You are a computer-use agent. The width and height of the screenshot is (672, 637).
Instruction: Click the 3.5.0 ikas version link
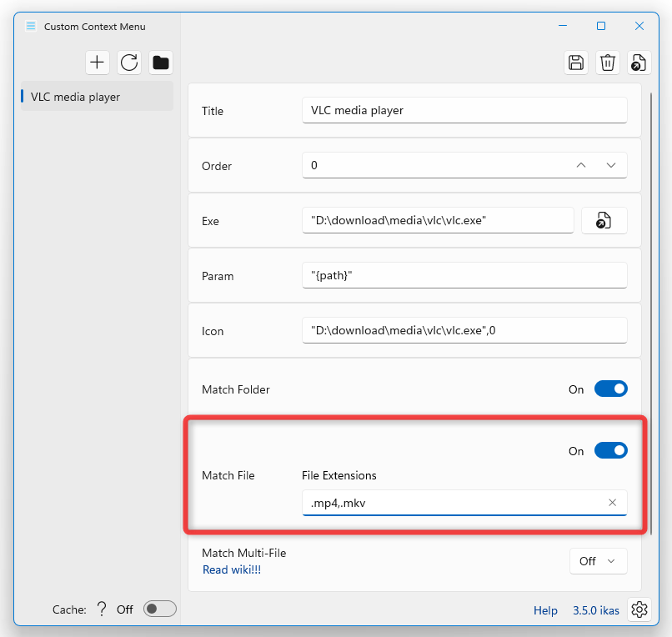click(596, 610)
